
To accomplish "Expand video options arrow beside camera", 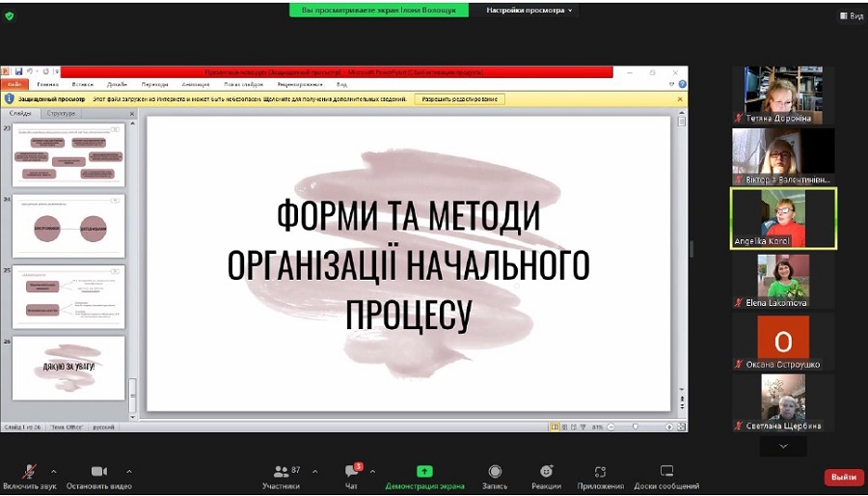I will pos(129,472).
